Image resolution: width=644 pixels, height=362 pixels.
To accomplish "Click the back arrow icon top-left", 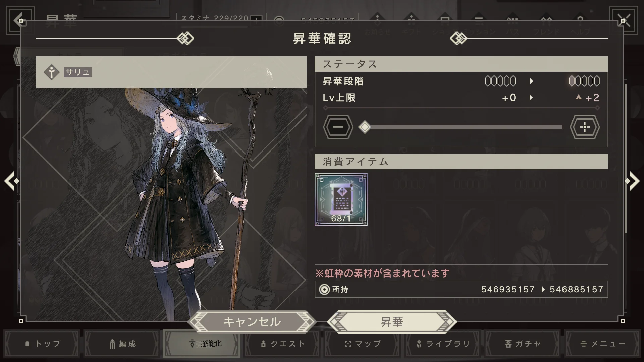I will (20, 20).
